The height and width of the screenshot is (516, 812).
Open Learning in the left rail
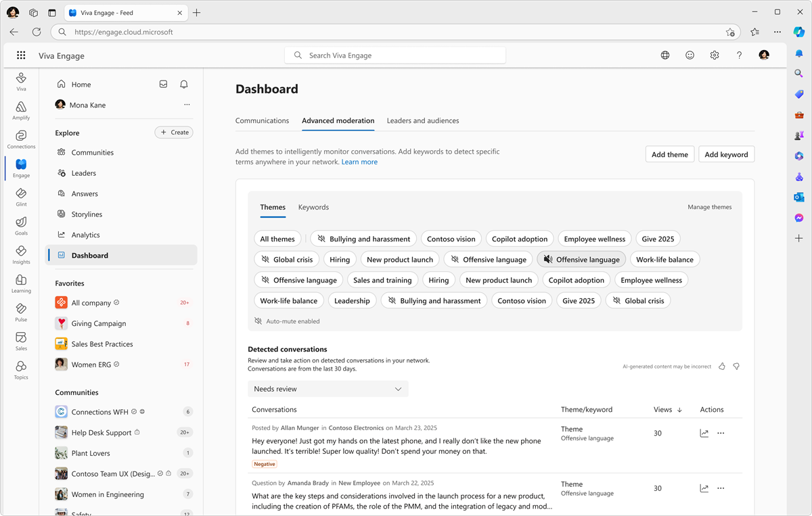tap(21, 284)
